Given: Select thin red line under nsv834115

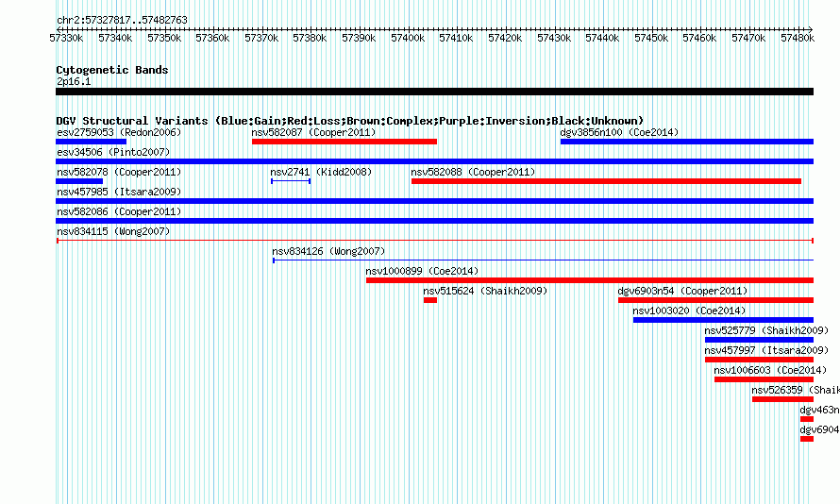Looking at the screenshot, I should pos(434,241).
